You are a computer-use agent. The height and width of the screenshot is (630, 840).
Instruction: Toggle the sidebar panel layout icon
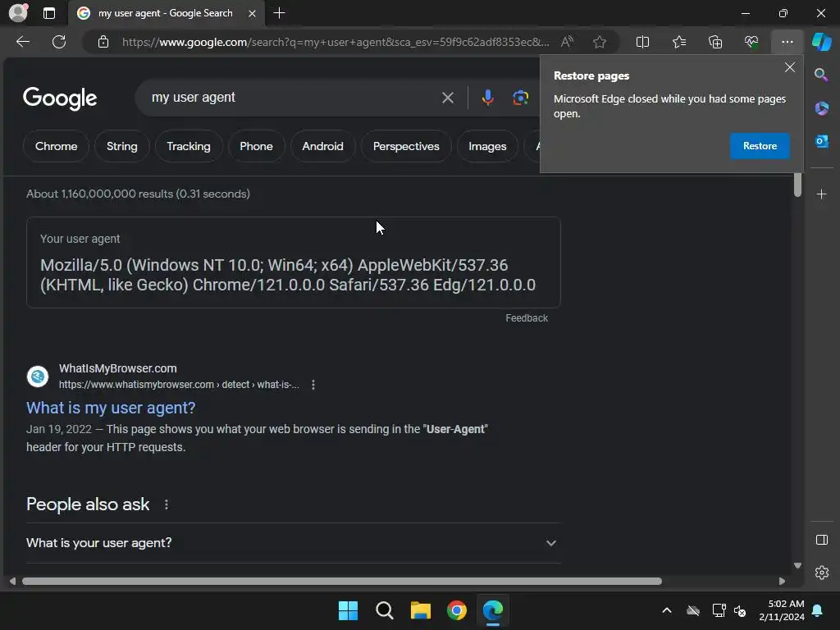pyautogui.click(x=821, y=540)
